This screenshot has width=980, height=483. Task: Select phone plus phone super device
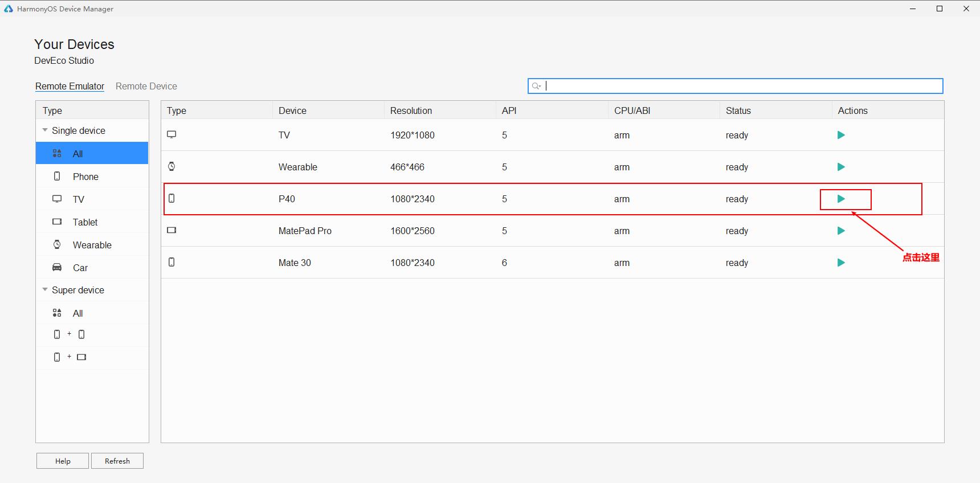click(92, 334)
